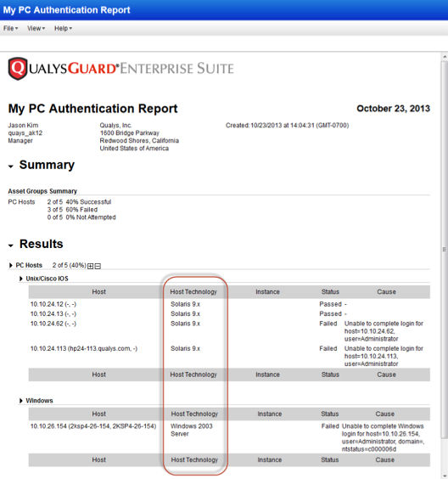Click the '0 of 5 0% Not Attempted' line
The width and height of the screenshot is (448, 479).
pos(81,217)
